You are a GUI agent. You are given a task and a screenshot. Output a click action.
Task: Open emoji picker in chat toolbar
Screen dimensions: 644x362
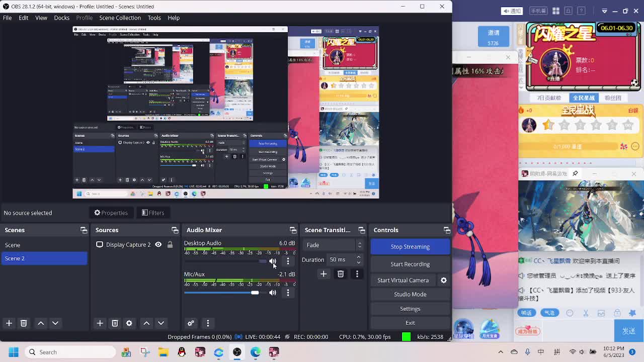pos(570,313)
